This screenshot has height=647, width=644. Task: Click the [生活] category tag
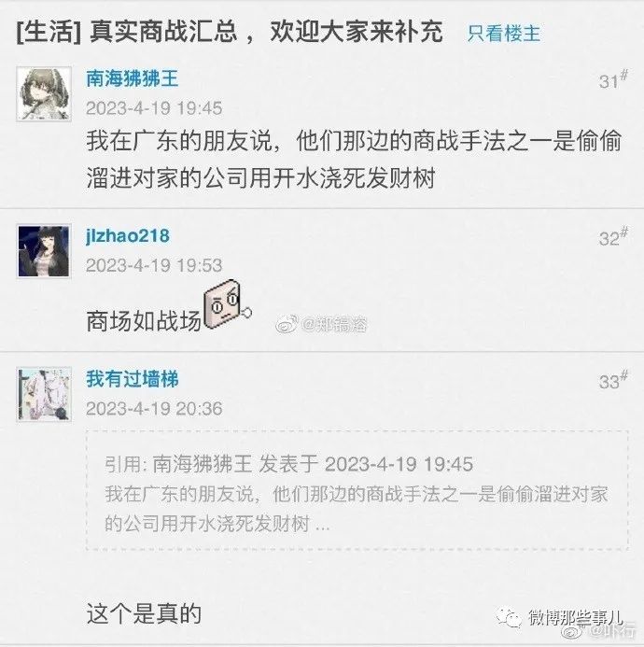49,32
